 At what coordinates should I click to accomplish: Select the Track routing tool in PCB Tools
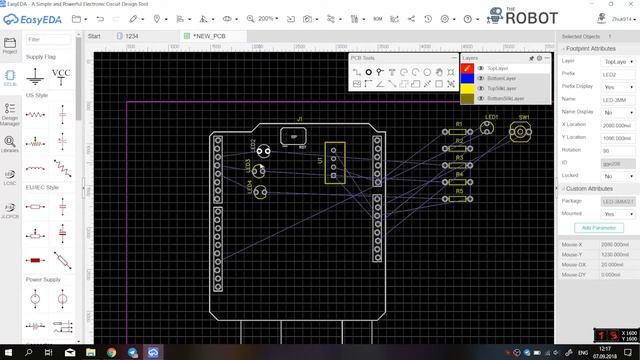click(x=357, y=72)
